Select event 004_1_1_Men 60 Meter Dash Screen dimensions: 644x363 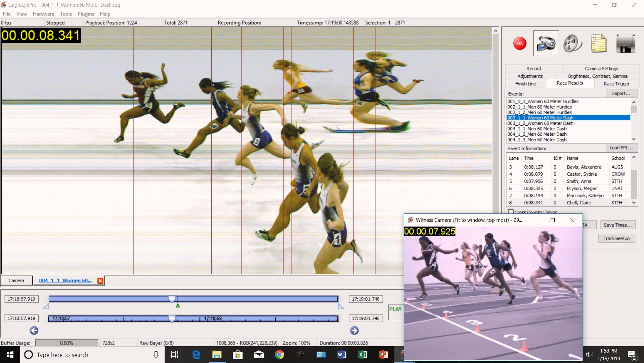538,129
